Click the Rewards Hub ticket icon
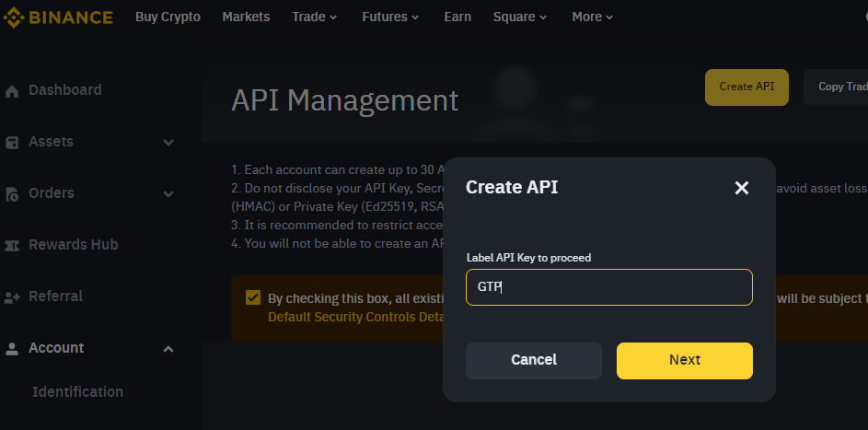 point(12,246)
